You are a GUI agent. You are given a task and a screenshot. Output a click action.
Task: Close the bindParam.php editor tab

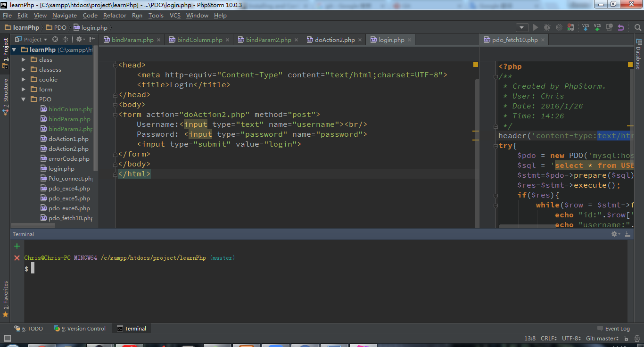click(159, 40)
